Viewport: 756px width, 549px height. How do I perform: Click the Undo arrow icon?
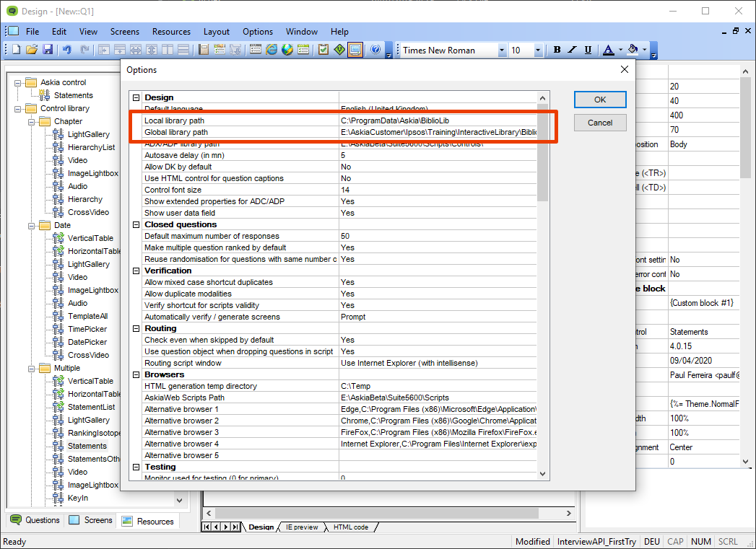tap(66, 50)
